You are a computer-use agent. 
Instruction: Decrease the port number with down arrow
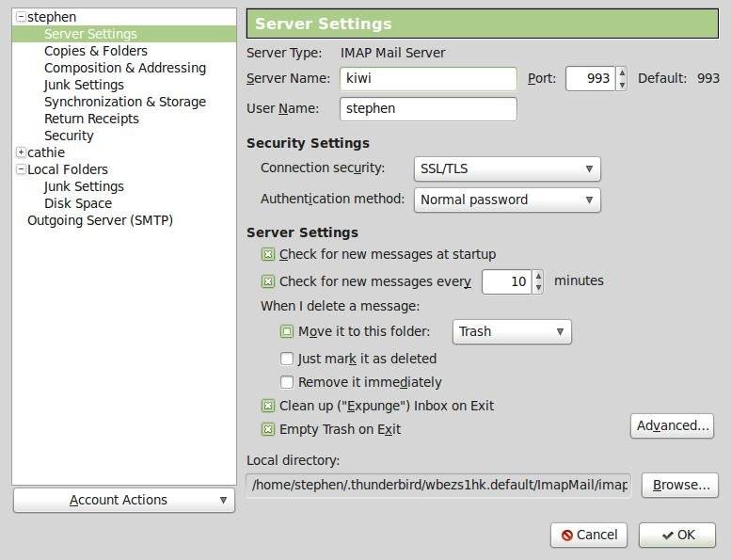tap(622, 85)
